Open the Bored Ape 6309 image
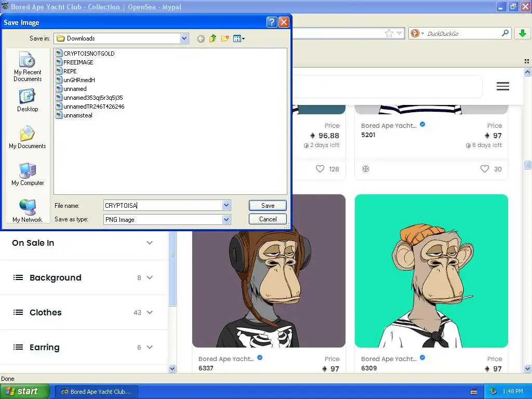Screen dimensions: 532x399 coord(431,271)
